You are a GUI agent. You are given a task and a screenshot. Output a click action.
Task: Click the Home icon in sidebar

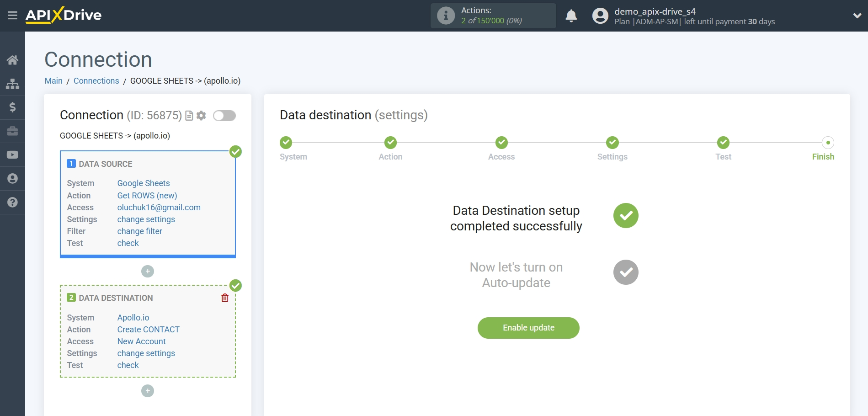click(x=12, y=60)
